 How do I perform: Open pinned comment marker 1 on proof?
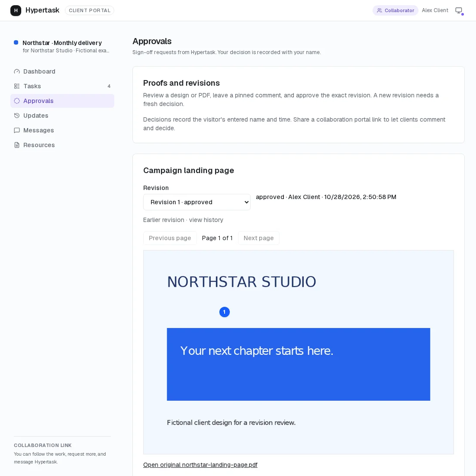click(x=224, y=312)
